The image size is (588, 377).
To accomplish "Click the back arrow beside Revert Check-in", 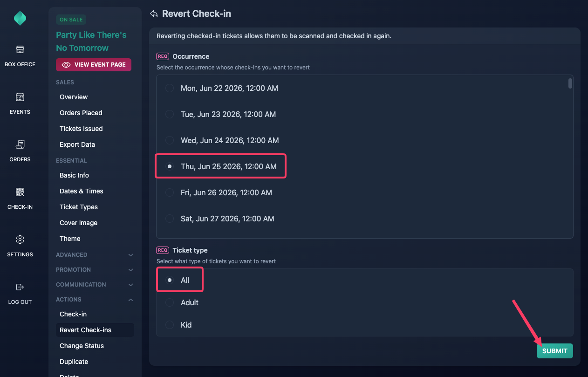I will point(154,14).
